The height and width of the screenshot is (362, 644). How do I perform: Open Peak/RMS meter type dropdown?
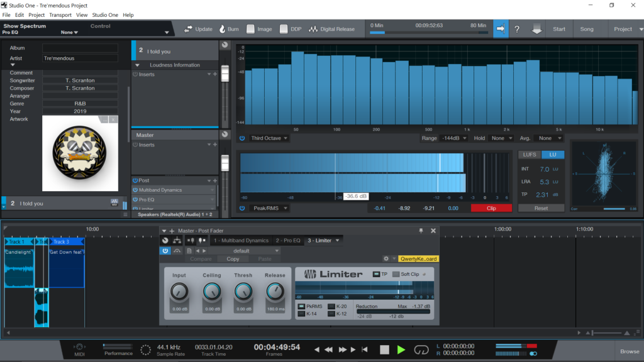269,209
